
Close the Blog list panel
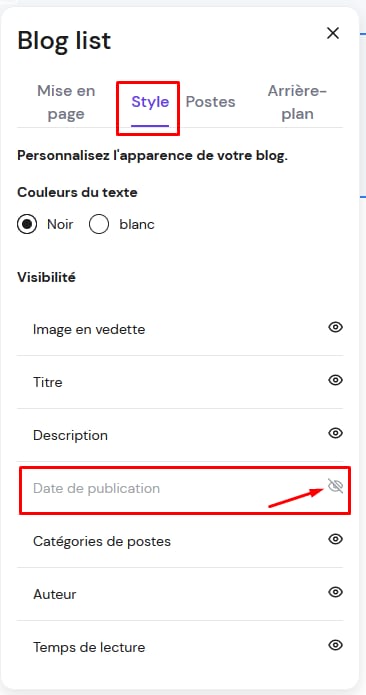tap(333, 33)
